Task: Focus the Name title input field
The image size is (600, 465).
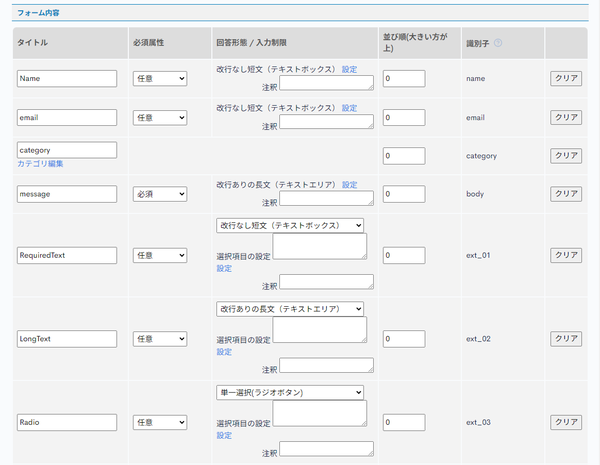Action: point(67,78)
